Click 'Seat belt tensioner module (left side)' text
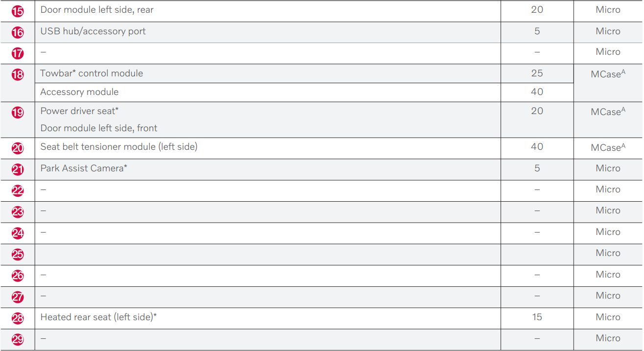The height and width of the screenshot is (351, 644). tap(119, 146)
